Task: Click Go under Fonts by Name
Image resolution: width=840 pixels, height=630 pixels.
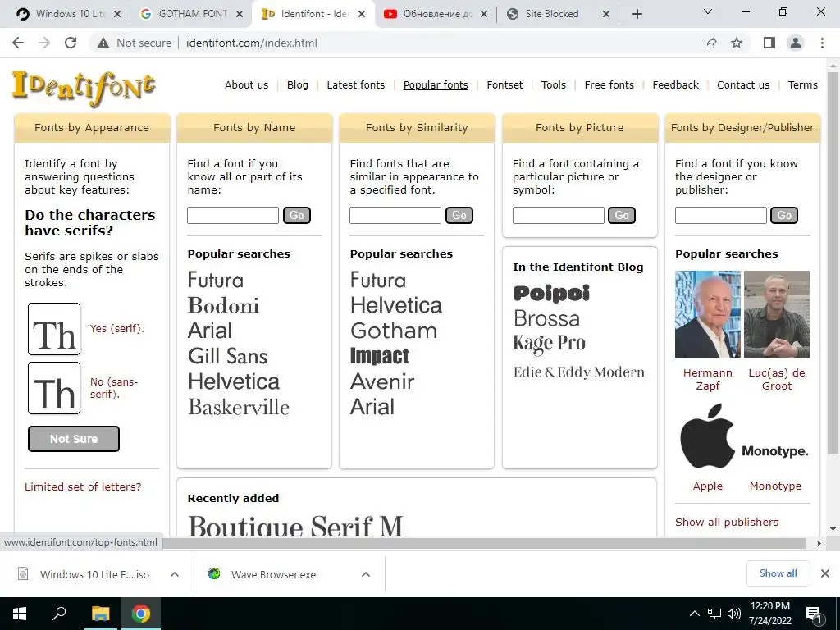Action: pos(297,216)
